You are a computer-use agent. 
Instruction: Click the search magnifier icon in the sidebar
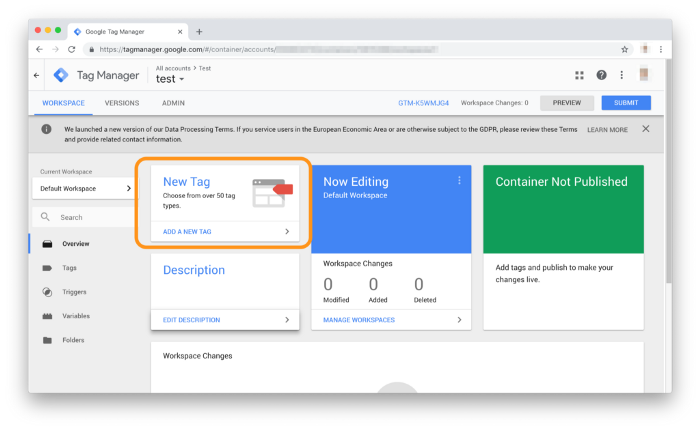pos(45,217)
